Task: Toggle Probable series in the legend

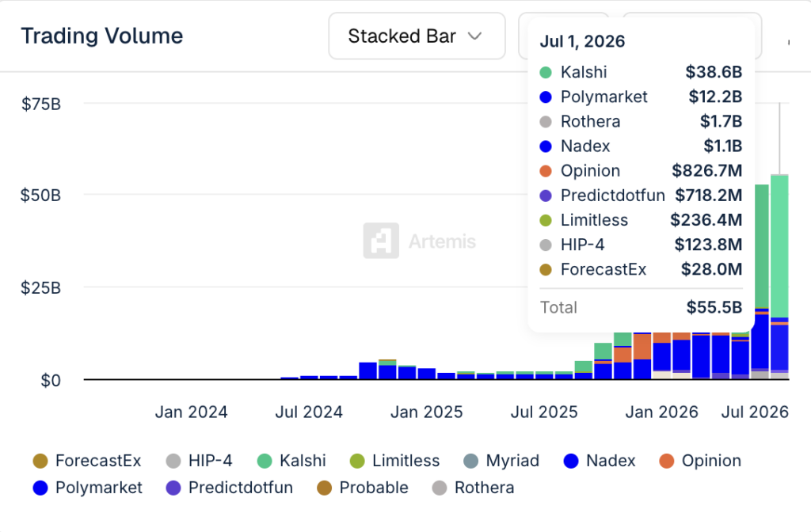Action: 363,488
